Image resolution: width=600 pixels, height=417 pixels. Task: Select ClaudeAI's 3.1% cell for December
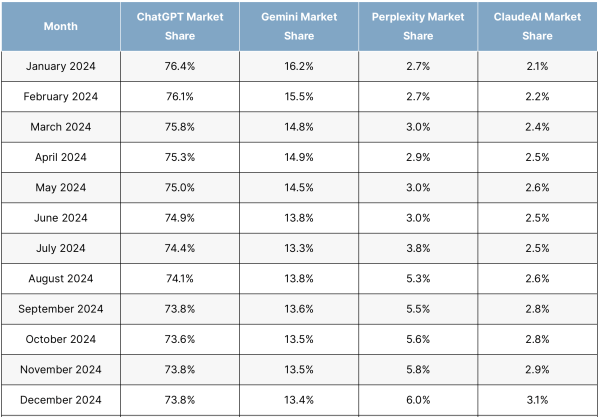(537, 400)
